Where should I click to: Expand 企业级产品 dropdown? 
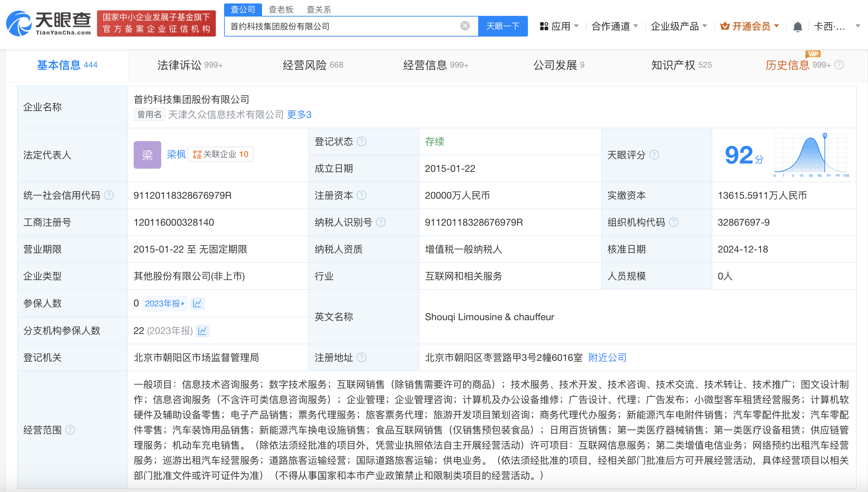click(678, 26)
